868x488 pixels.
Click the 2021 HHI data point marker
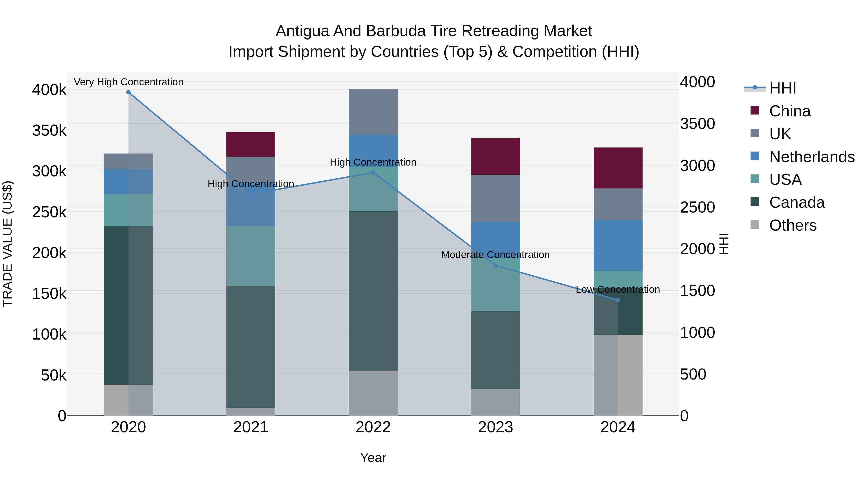251,194
